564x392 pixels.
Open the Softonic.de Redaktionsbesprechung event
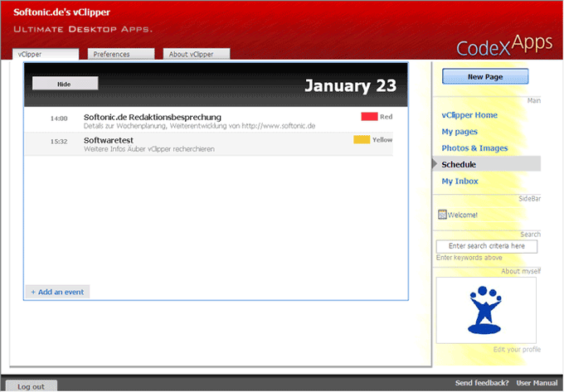153,117
